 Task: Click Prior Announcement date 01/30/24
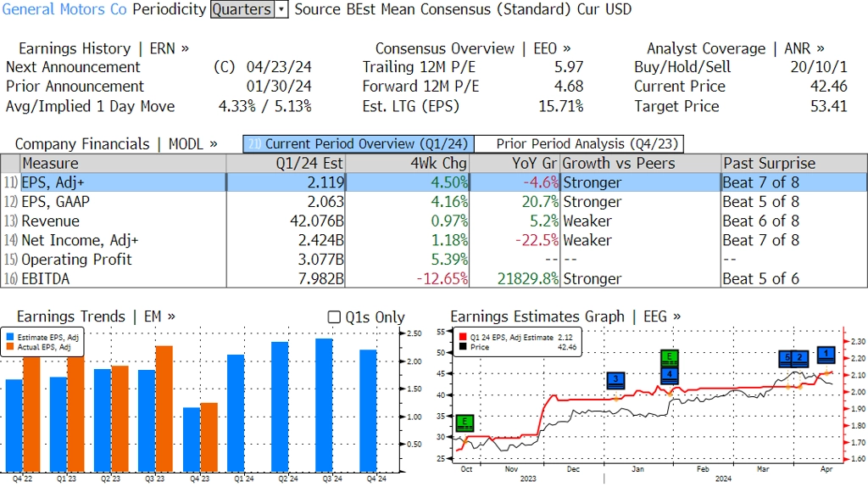point(279,87)
